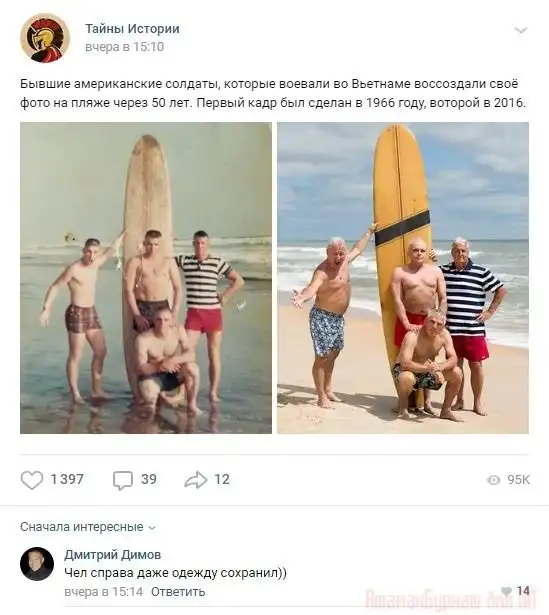Screen dimensions: 549x615
Task: Click the views eye icon
Action: 493,480
